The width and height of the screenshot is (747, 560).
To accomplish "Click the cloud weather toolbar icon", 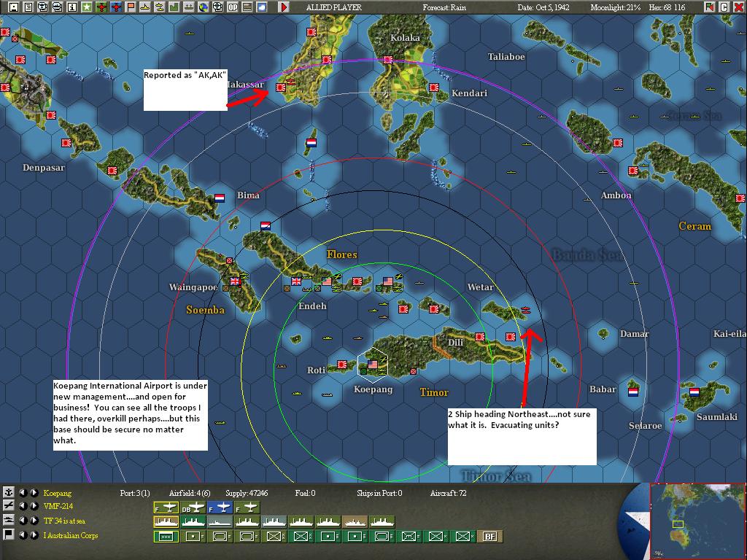I will click(262, 7).
